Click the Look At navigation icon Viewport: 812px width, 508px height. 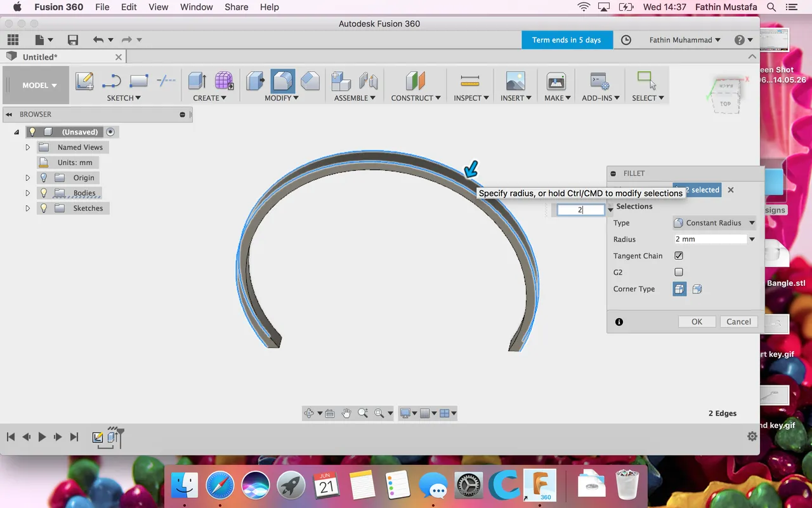(330, 413)
